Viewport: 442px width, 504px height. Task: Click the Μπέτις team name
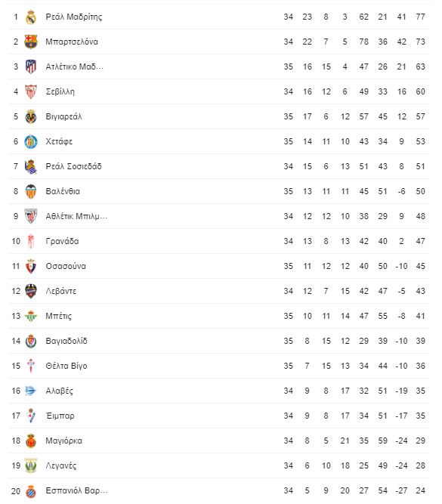click(x=58, y=317)
